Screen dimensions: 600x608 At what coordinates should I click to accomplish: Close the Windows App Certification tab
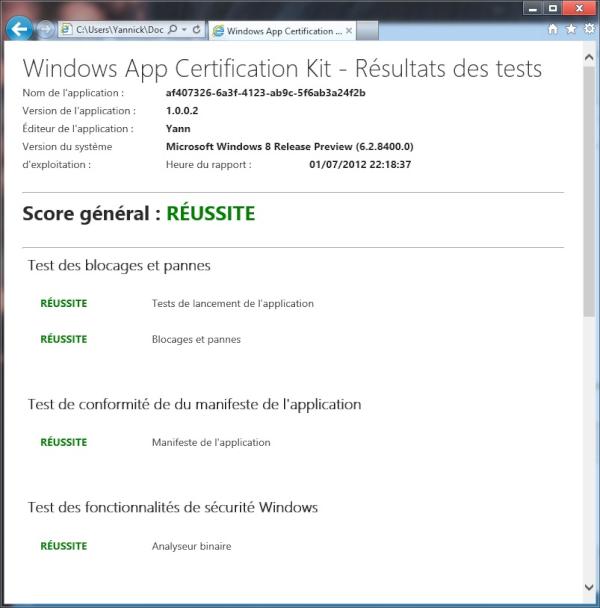tap(349, 31)
